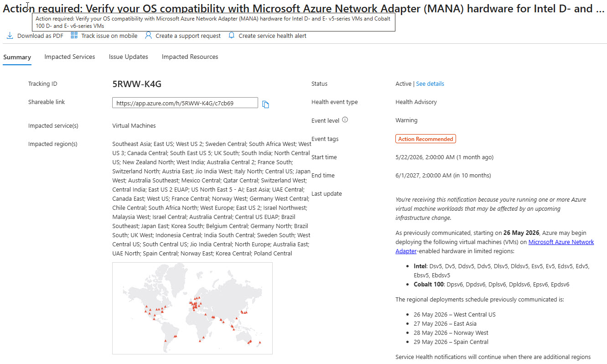Image resolution: width=607 pixels, height=364 pixels.
Task: Click the 26 May 2026 – West Central US entry
Action: click(455, 315)
